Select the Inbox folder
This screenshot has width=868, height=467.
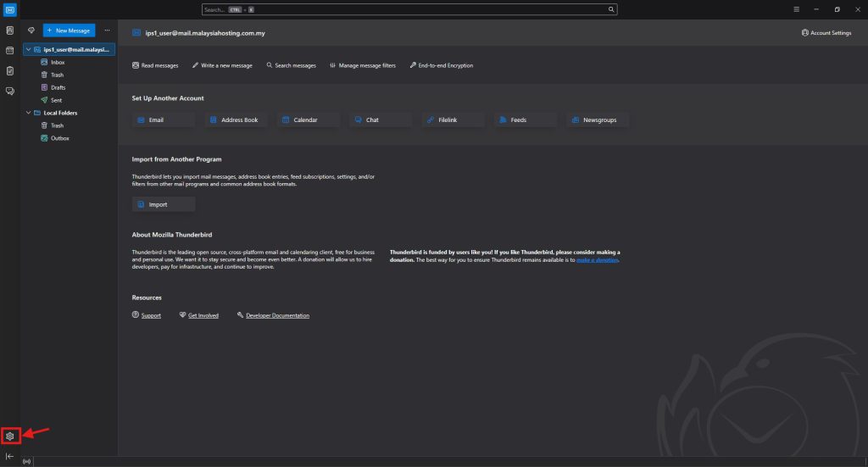point(58,63)
